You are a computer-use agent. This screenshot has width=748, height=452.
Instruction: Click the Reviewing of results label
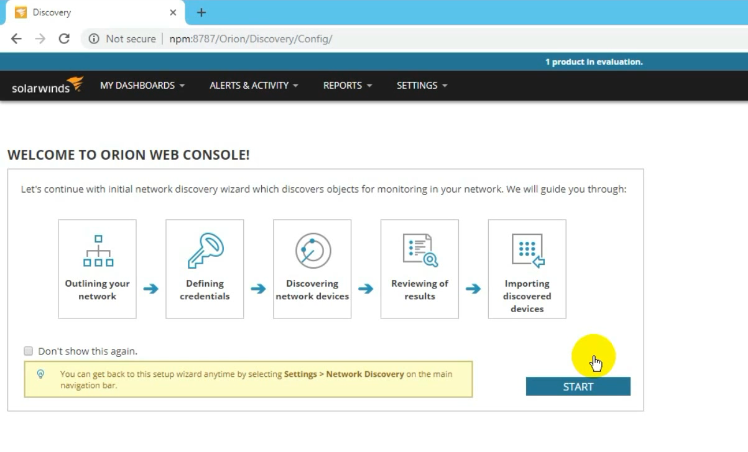click(x=420, y=290)
